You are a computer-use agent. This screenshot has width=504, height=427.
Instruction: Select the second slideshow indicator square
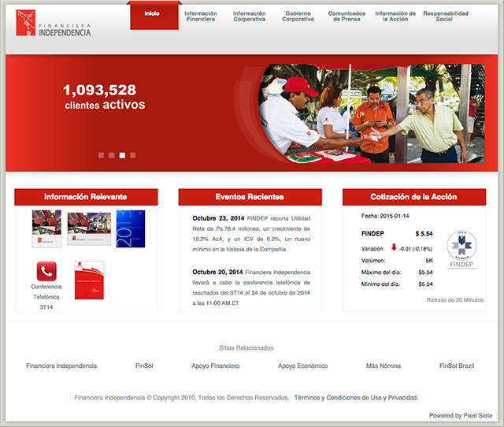[112, 155]
